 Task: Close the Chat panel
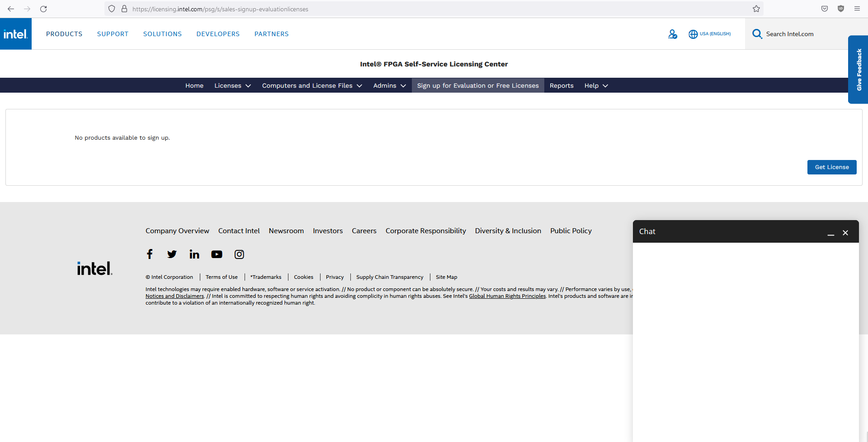pyautogui.click(x=845, y=233)
